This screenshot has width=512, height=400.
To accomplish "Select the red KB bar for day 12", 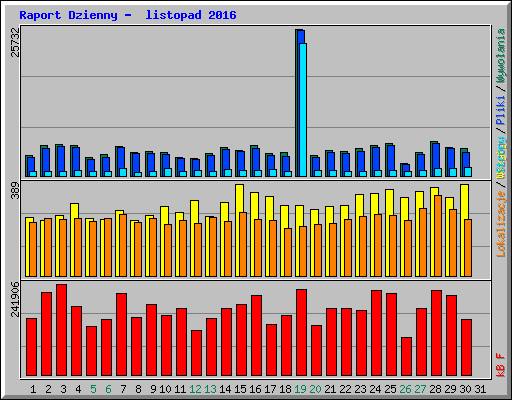I will (x=196, y=353).
